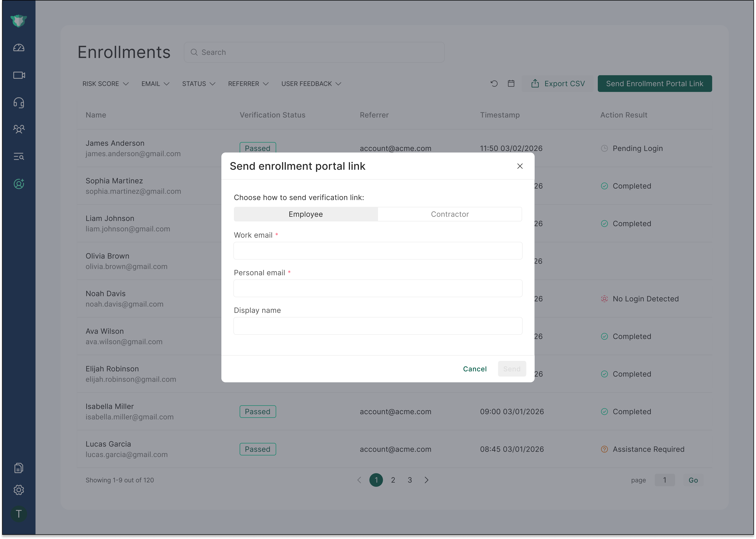Click the page number input field
756x539 pixels.
tap(665, 480)
